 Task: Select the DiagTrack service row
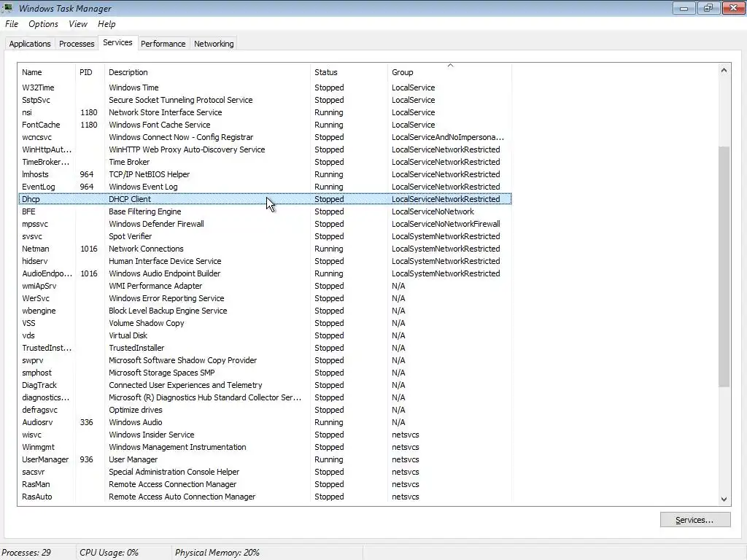click(265, 385)
